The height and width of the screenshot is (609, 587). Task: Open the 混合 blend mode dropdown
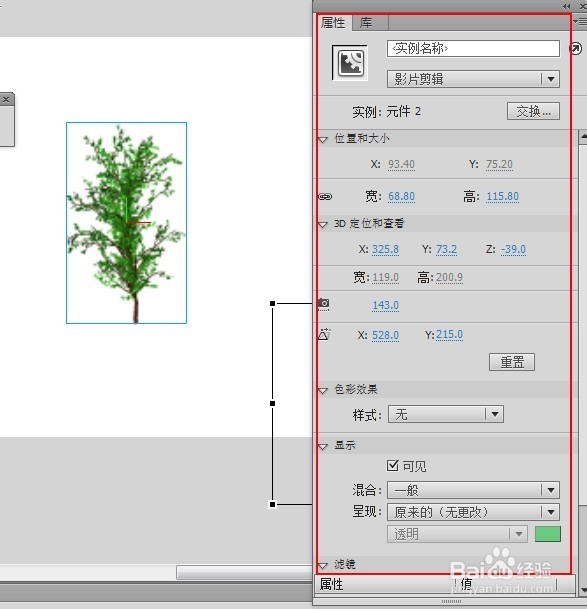pyautogui.click(x=473, y=490)
